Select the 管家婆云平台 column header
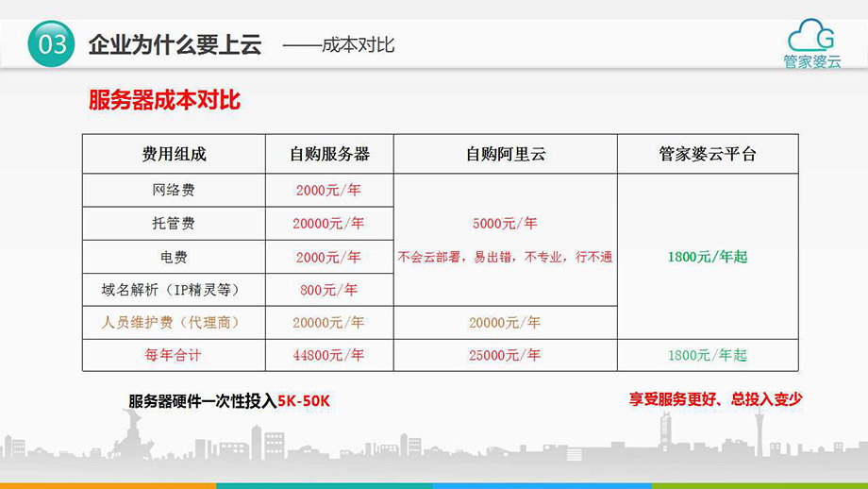 pyautogui.click(x=708, y=154)
